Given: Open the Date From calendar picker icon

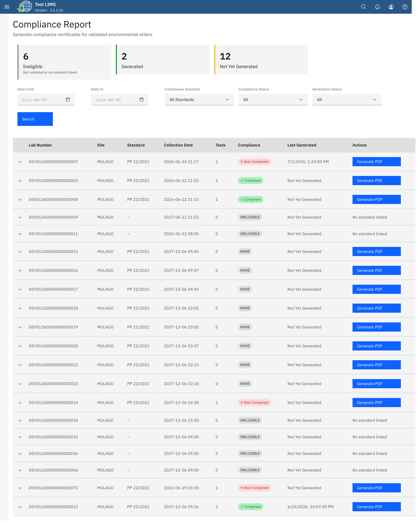Looking at the screenshot, I should pos(68,99).
